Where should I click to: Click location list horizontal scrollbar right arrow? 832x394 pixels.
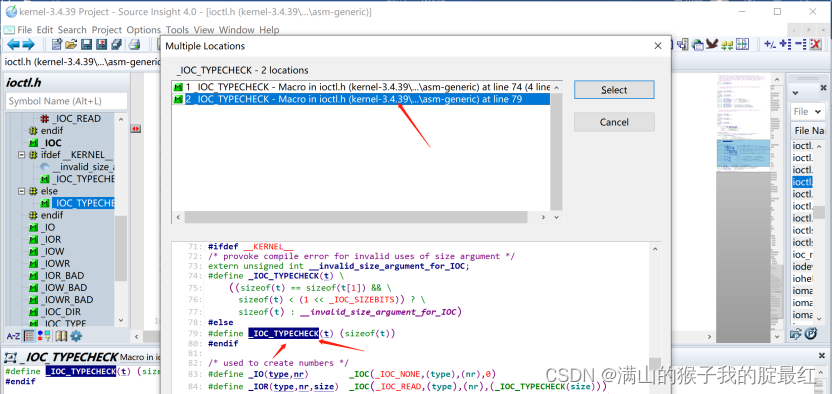pos(543,217)
